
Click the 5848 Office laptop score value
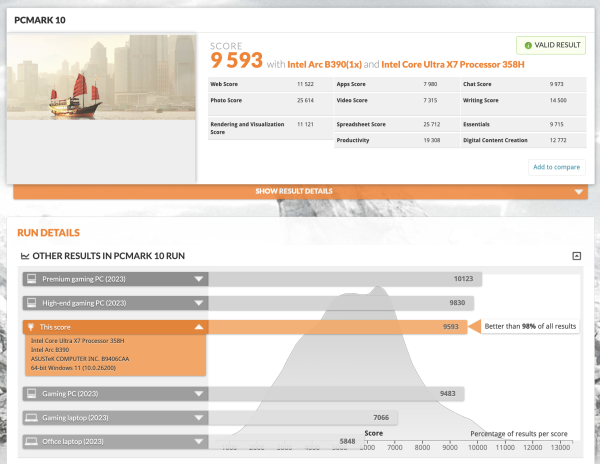pos(347,441)
